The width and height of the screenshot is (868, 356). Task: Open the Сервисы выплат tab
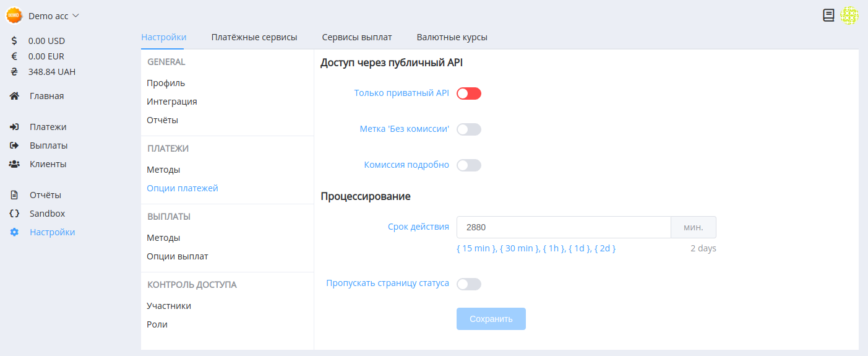coord(357,37)
